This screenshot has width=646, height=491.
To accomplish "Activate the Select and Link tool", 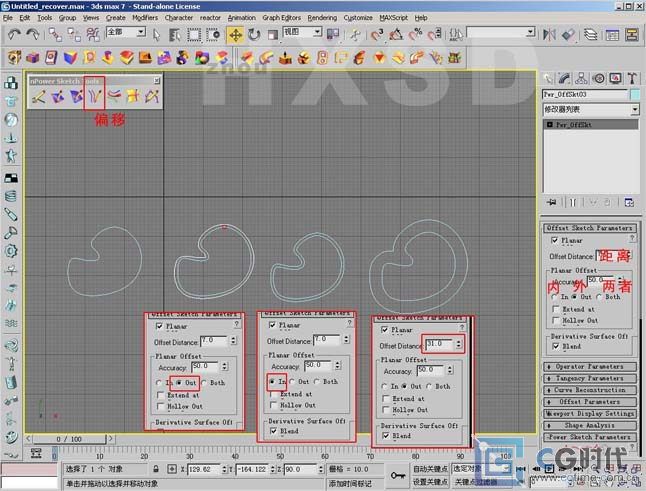I will [55, 35].
